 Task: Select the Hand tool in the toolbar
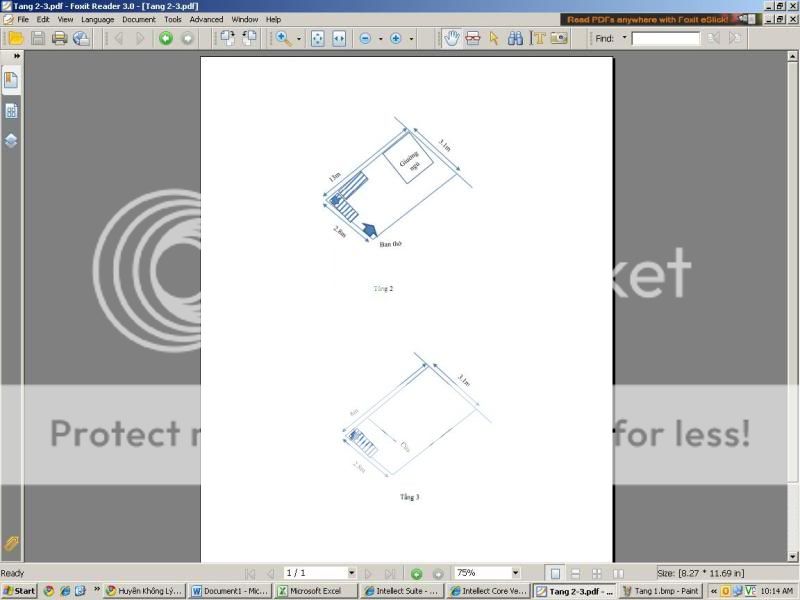451,39
